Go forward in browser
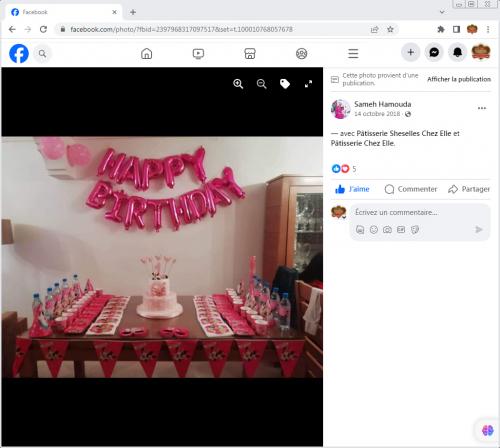Image resolution: width=500 pixels, height=448 pixels. coord(28,29)
